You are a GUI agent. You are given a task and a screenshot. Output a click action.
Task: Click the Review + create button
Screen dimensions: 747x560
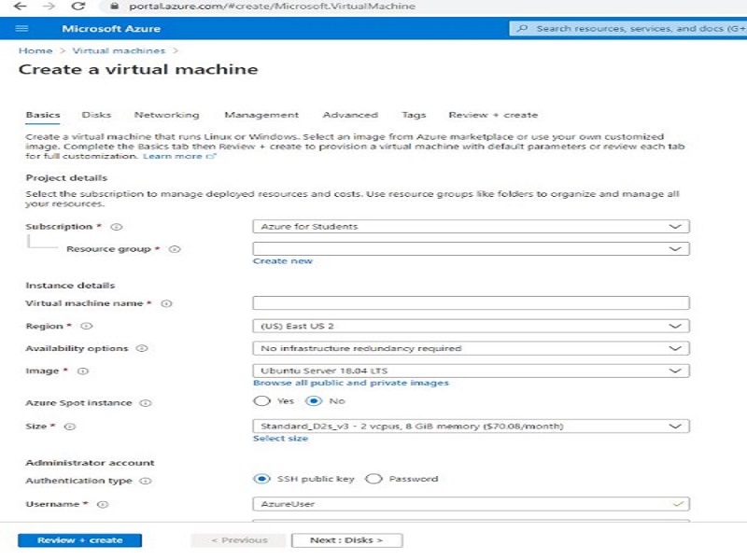tap(79, 540)
